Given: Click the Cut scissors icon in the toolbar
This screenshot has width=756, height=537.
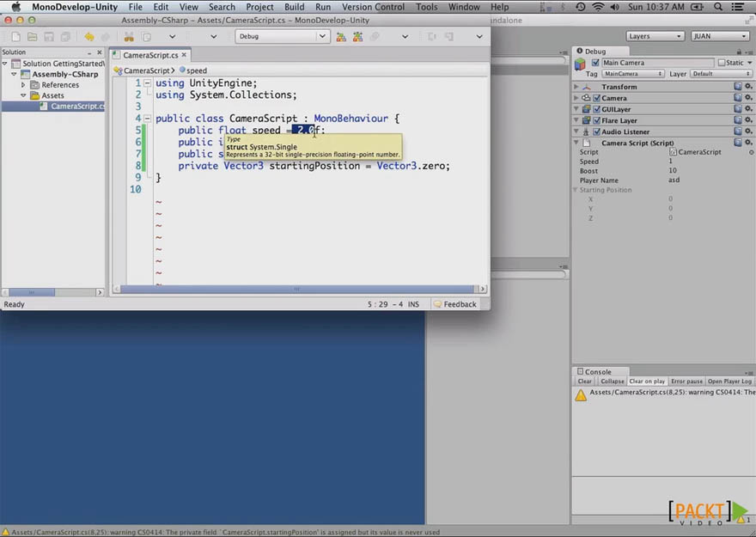Looking at the screenshot, I should [129, 37].
